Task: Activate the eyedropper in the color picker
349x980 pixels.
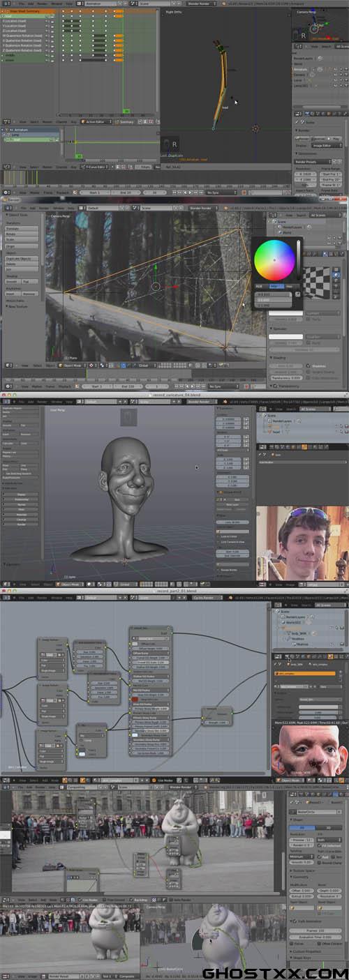Action: pos(298,294)
